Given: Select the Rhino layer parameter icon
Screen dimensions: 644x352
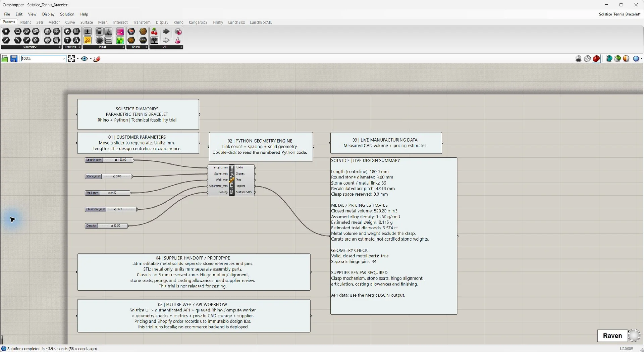Looking at the screenshot, I should 131,31.
